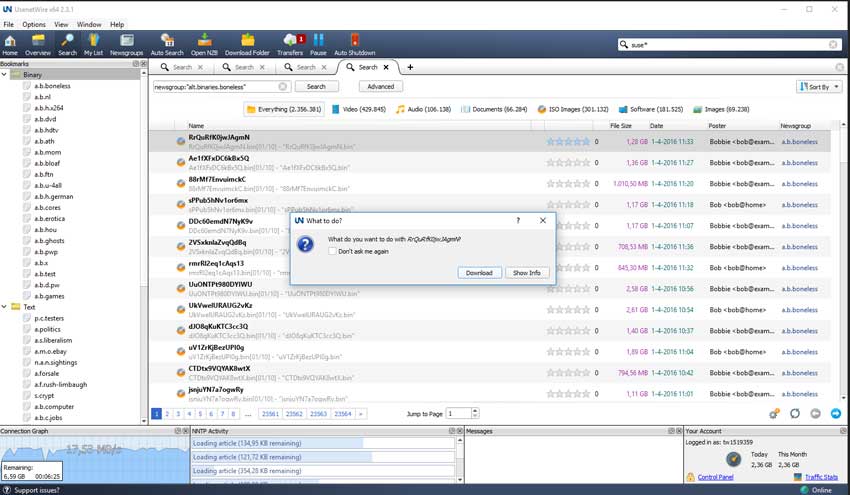Open the View menu
The image size is (850, 495).
point(61,24)
